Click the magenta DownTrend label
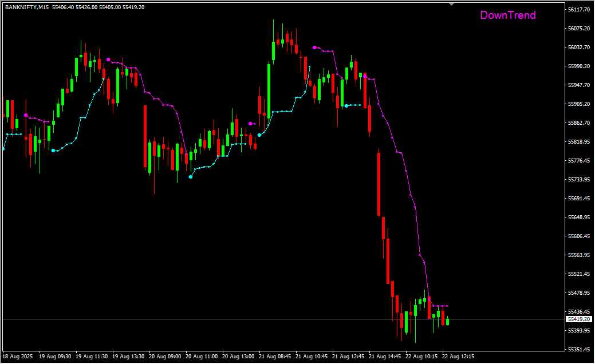Screen dimensions: 595x364 pos(507,15)
